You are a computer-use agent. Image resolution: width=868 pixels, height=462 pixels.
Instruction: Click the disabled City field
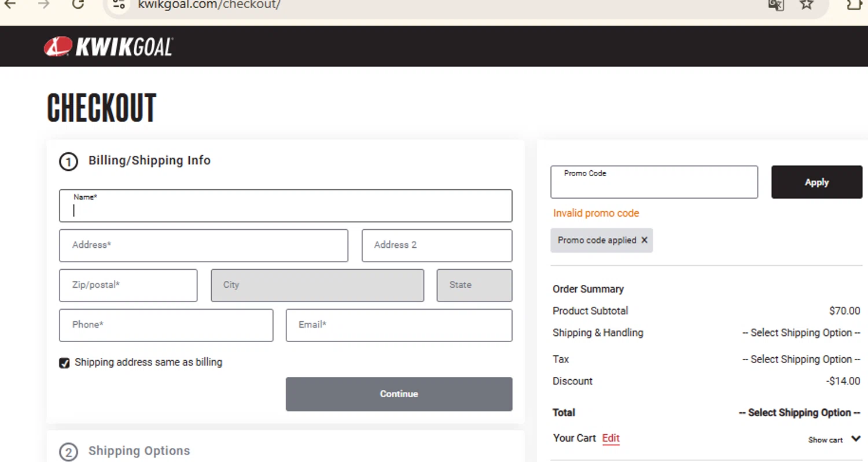click(x=318, y=285)
